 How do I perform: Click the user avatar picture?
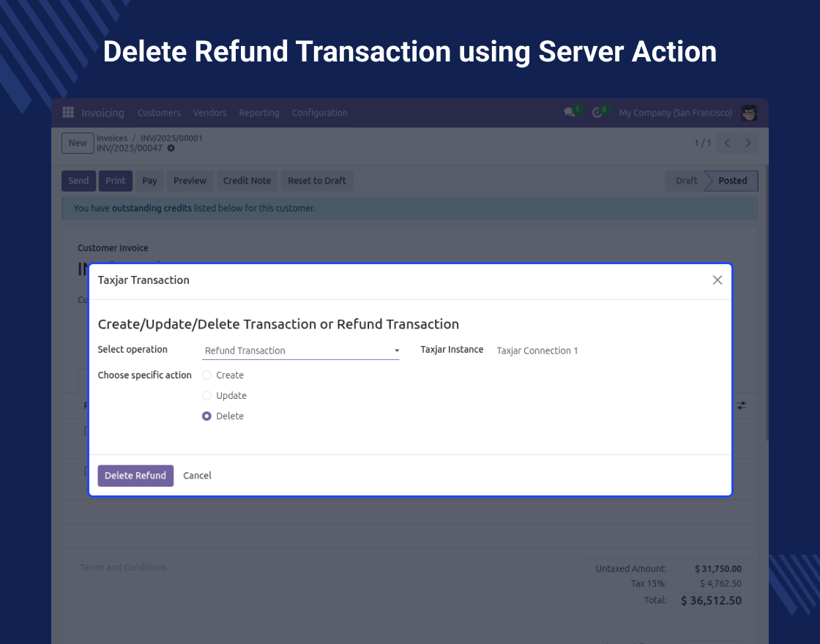749,113
